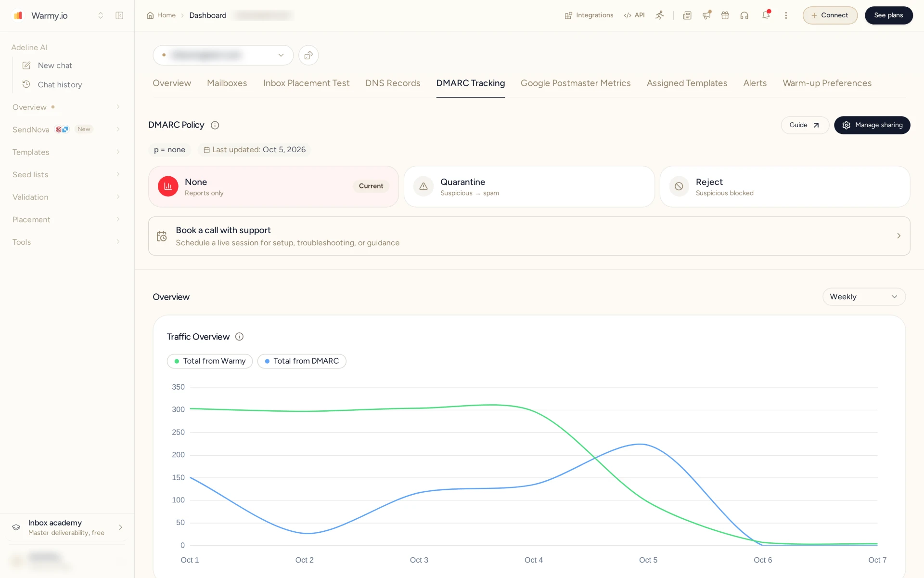The height and width of the screenshot is (578, 924).
Task: Click the Reject blocked circle icon
Action: click(679, 186)
